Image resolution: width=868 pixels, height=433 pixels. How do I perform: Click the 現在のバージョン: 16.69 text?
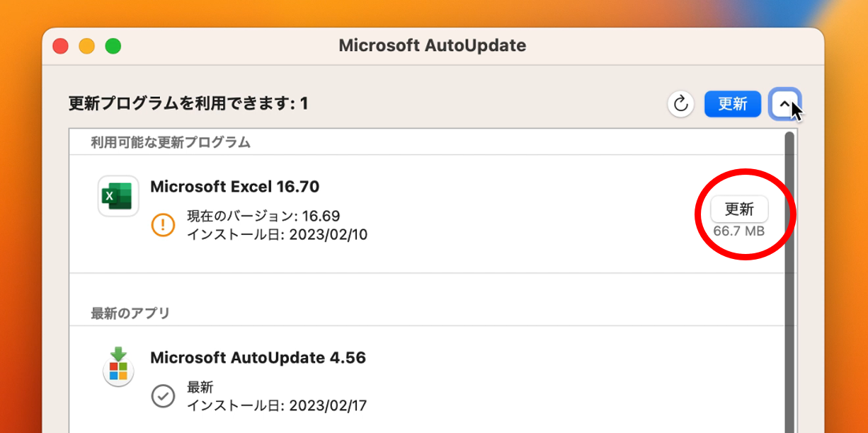[x=263, y=216]
